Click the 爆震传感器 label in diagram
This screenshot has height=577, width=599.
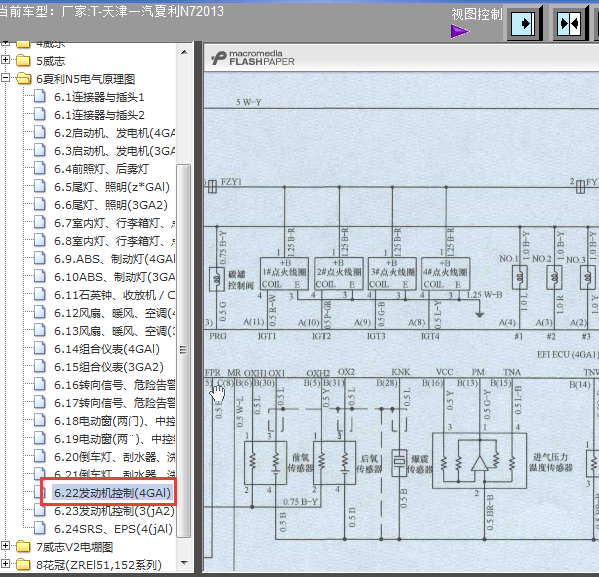419,464
